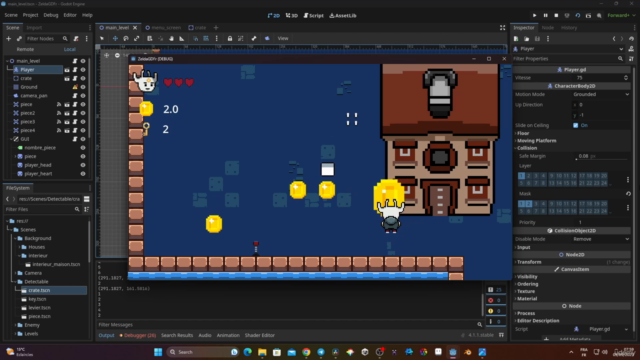Choose the Scale Mode tool
The height and width of the screenshot is (360, 640).
[136, 38]
